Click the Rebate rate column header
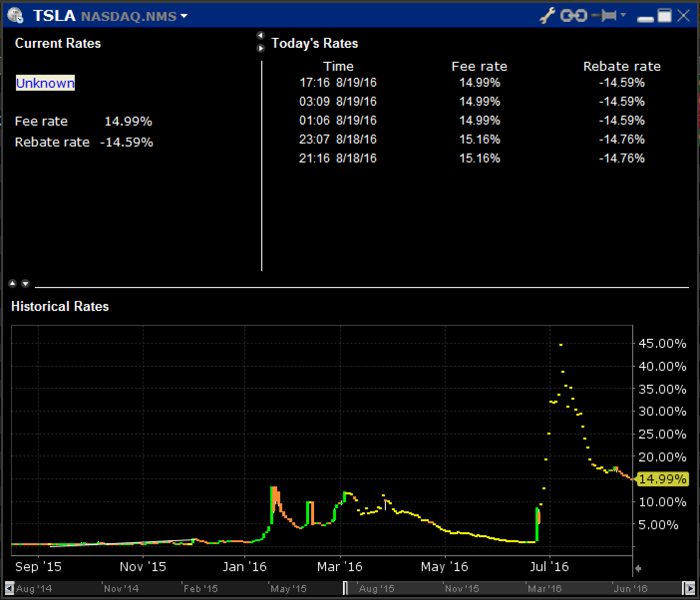 (x=622, y=66)
